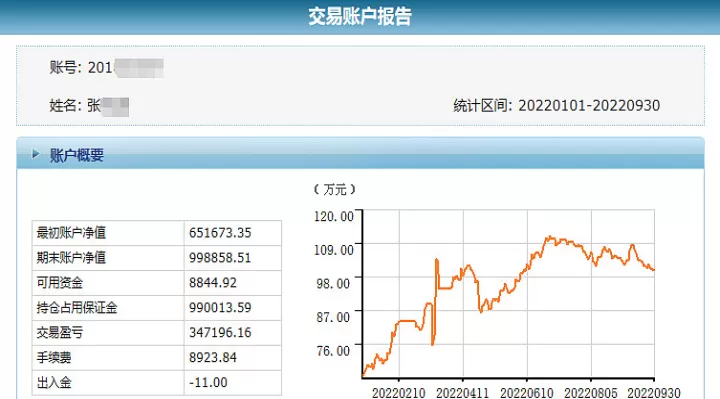Viewport: 720px width, 399px height.
Task: Click the 期末账户净值 row label
Action: [71, 258]
